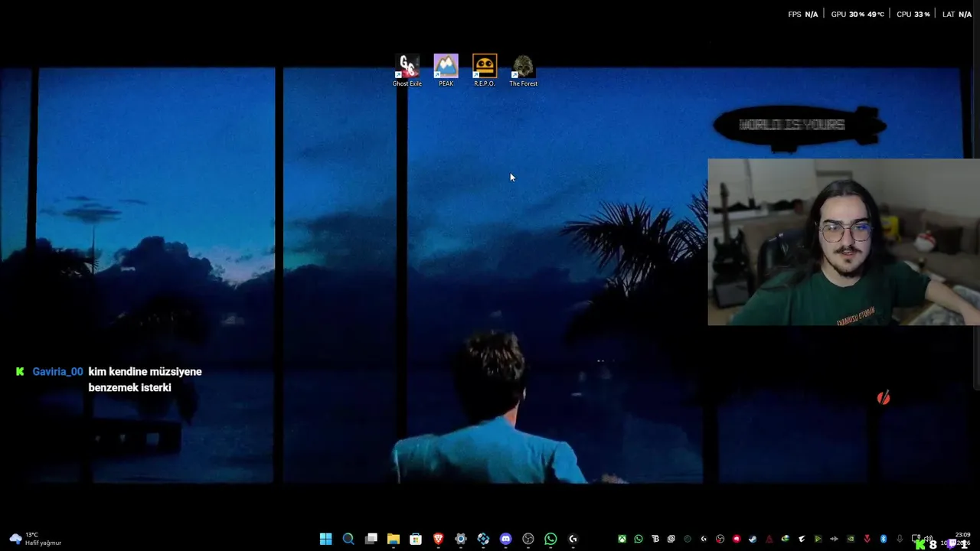
Task: Select the R.E.P.O. desktop shortcut
Action: (x=485, y=70)
